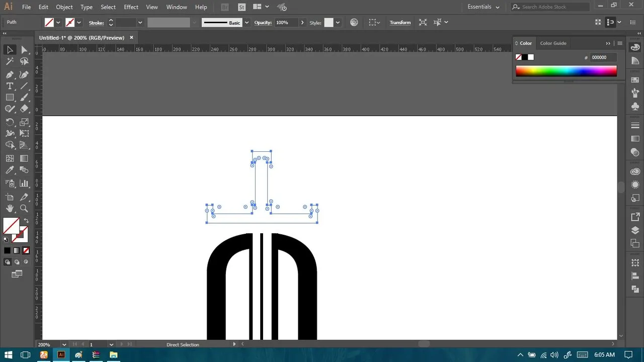Set paint mode to Color
Screen dimensions: 644x362
pos(7,250)
